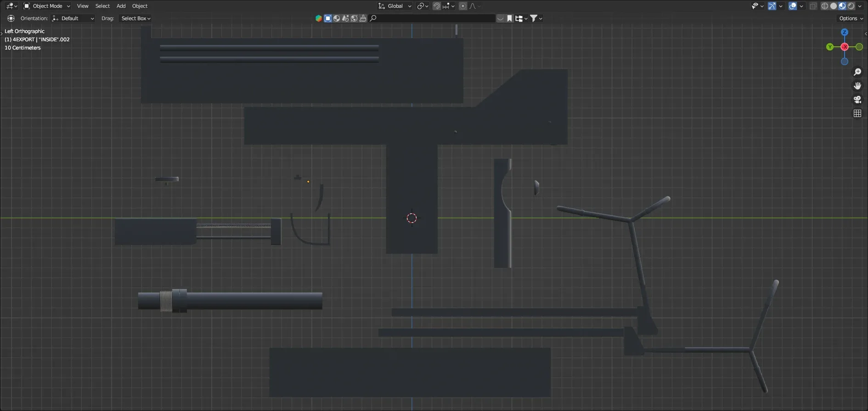
Task: Toggle viewport overlays
Action: point(793,6)
